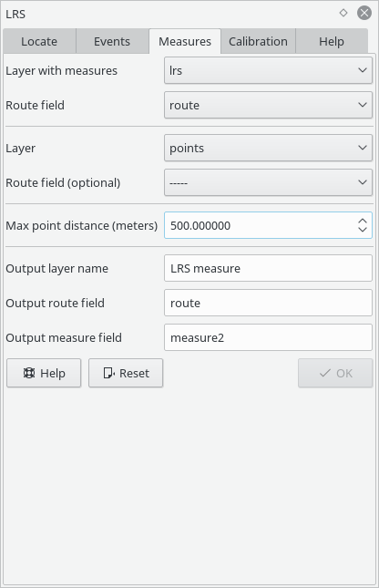
Task: Click the LRS panel title text
Action: [15, 15]
